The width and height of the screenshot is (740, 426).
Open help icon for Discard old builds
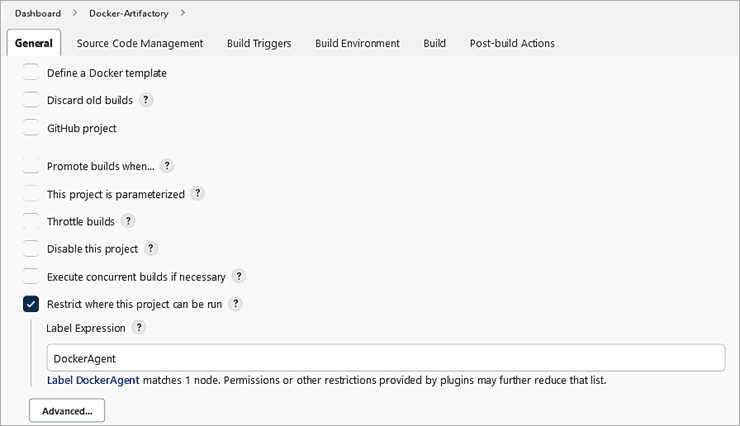pos(146,100)
